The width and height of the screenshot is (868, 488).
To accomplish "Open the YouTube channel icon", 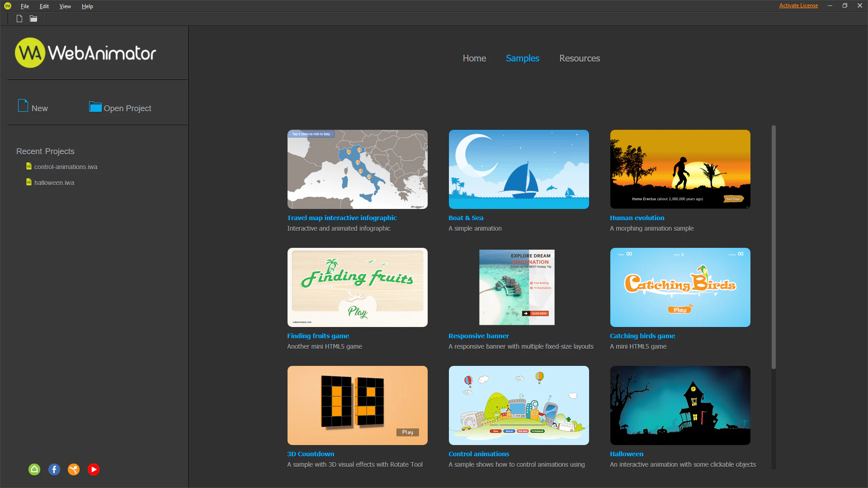I will [94, 469].
